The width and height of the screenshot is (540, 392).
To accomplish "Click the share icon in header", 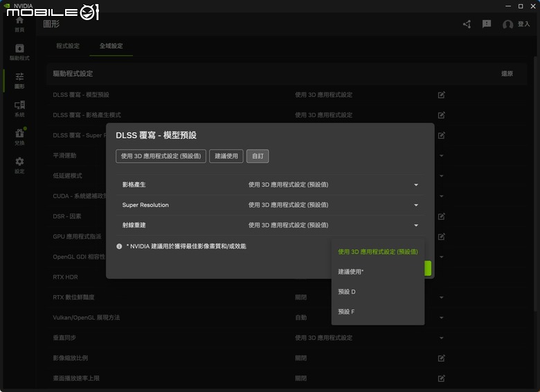I will pos(467,24).
